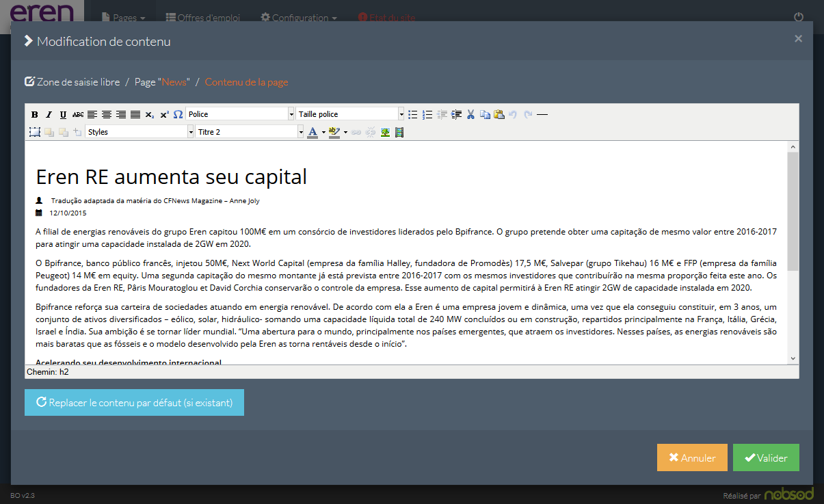
Task: Toggle absolute positioning icon
Action: tap(77, 132)
